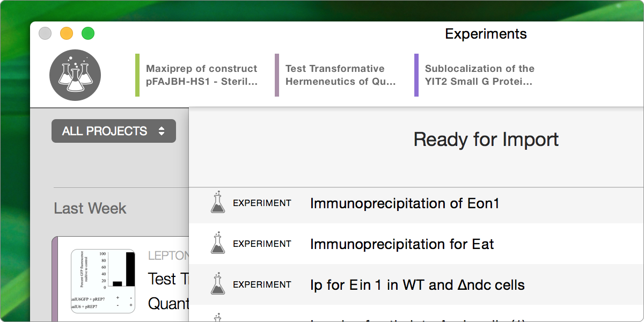This screenshot has height=322, width=644.
Task: Click EXPERIMENT label of Immunoprecipitation of Eon1 row
Action: coord(262,203)
